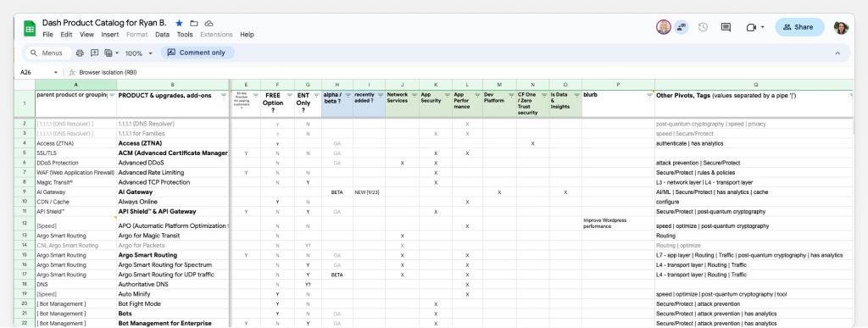Move document using the folder icon
This screenshot has width=868, height=328.
click(194, 23)
